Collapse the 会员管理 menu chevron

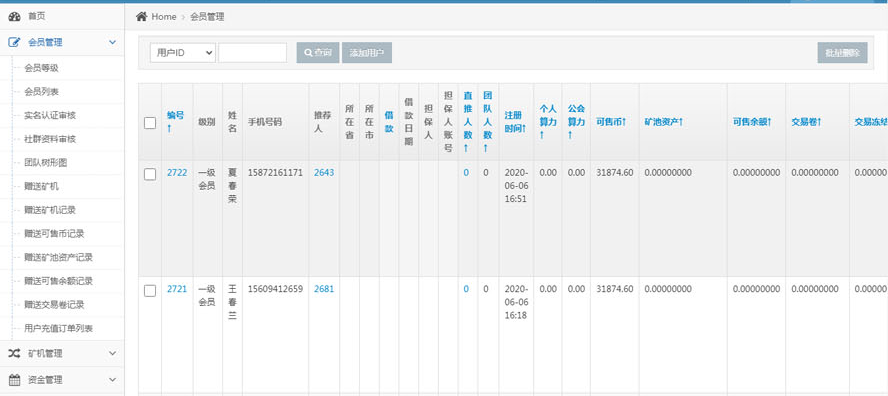[x=112, y=42]
